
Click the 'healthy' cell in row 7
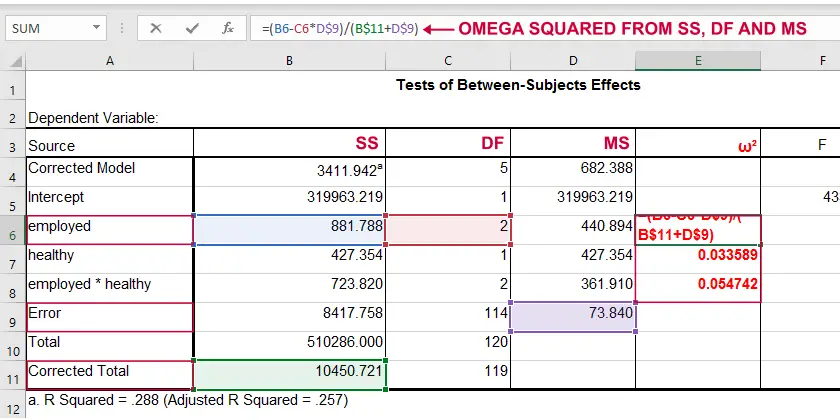click(x=110, y=259)
